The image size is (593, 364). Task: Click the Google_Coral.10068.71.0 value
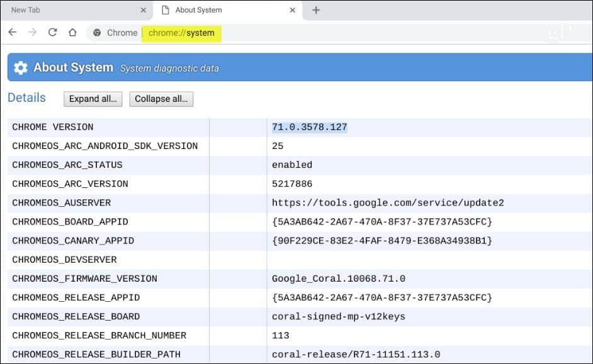(x=339, y=279)
